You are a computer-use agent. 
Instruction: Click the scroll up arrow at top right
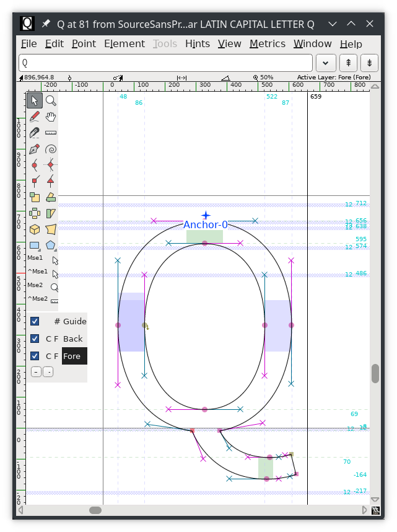tap(375, 87)
